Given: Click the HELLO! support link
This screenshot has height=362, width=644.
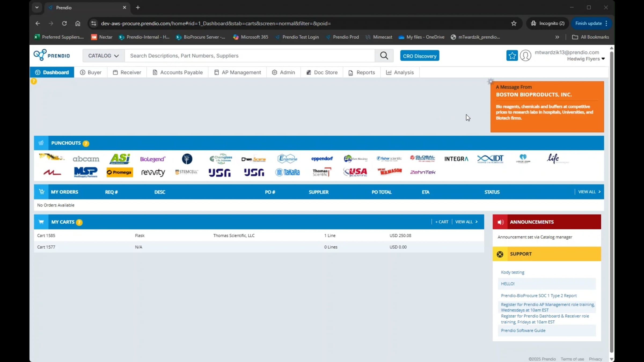Looking at the screenshot, I should click(508, 284).
